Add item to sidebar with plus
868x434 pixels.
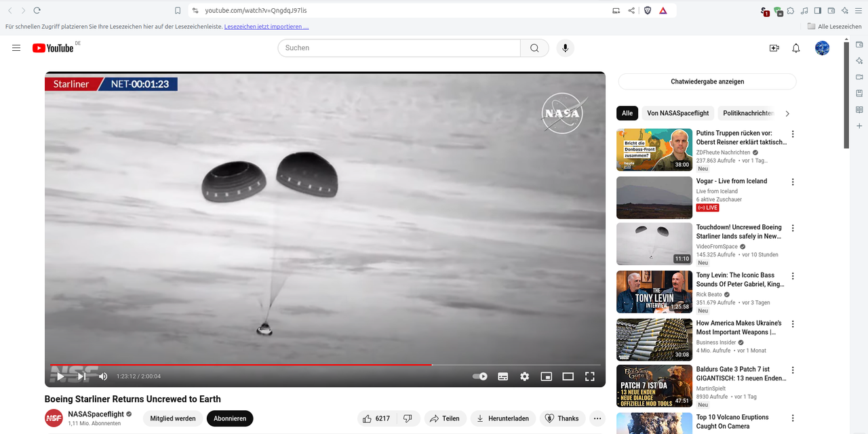click(x=859, y=126)
